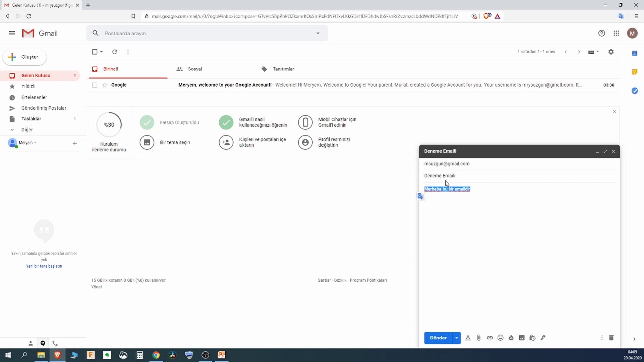Open the Google Keep side panel icon
Screen dimensions: 644x362
[x=634, y=72]
